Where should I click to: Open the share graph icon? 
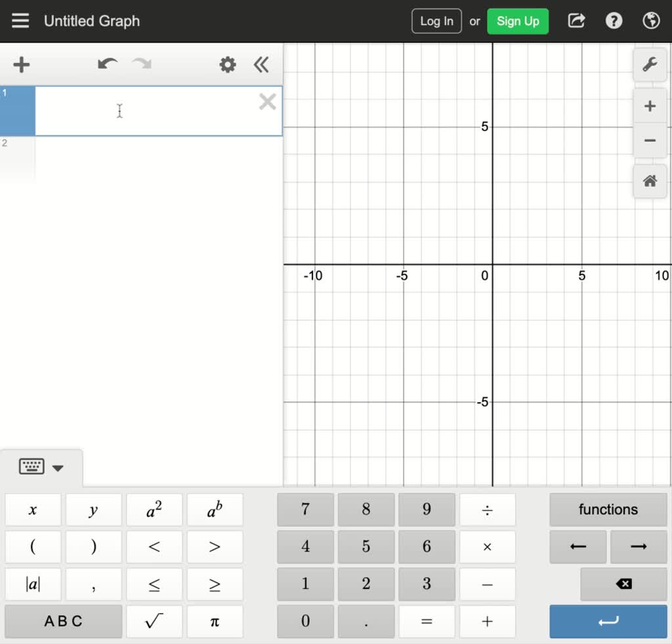pos(576,20)
